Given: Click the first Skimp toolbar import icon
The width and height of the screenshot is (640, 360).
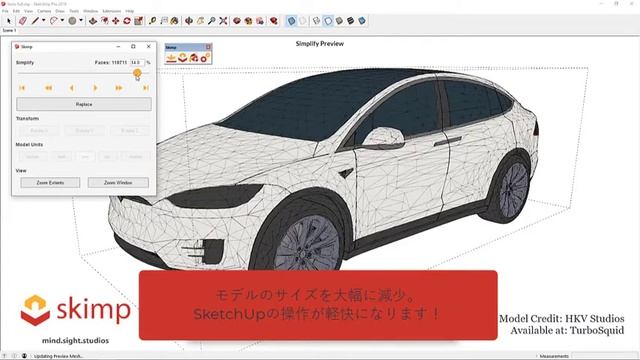Looking at the screenshot, I should (171, 58).
